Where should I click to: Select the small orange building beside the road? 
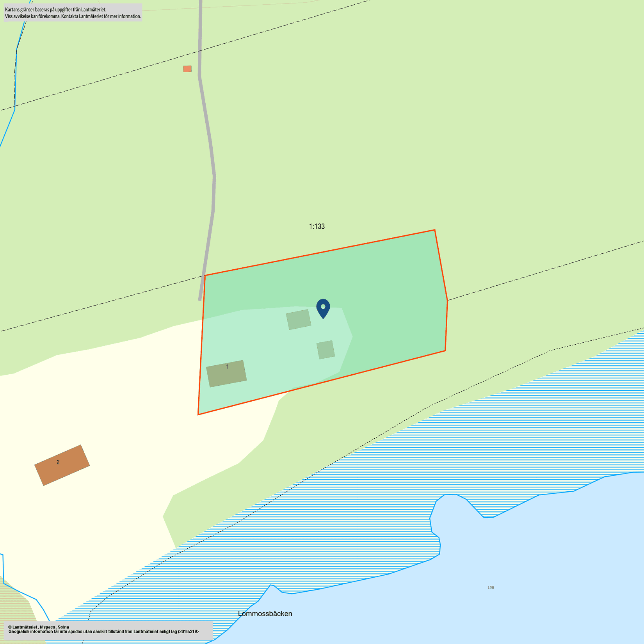(187, 69)
